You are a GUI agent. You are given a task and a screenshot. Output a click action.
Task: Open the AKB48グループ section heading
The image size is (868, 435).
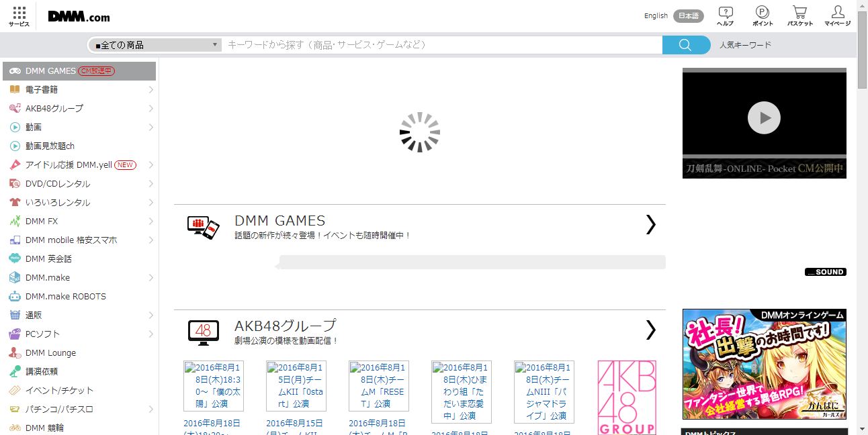point(285,326)
